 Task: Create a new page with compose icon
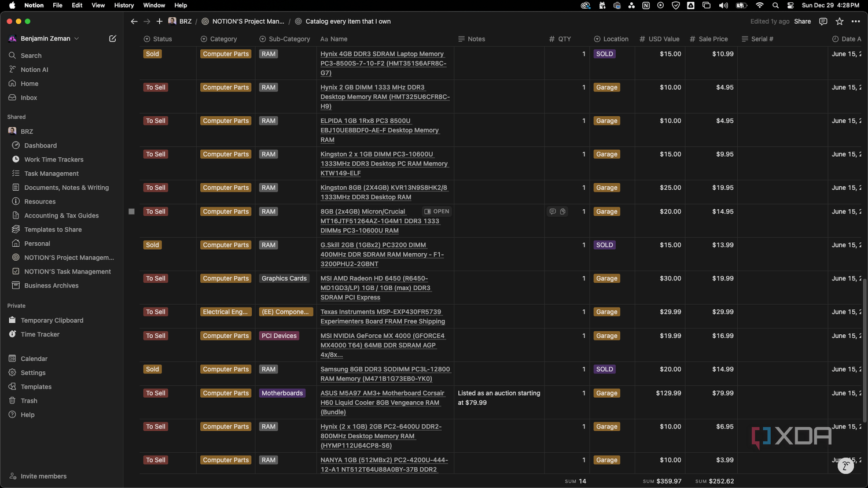point(112,39)
